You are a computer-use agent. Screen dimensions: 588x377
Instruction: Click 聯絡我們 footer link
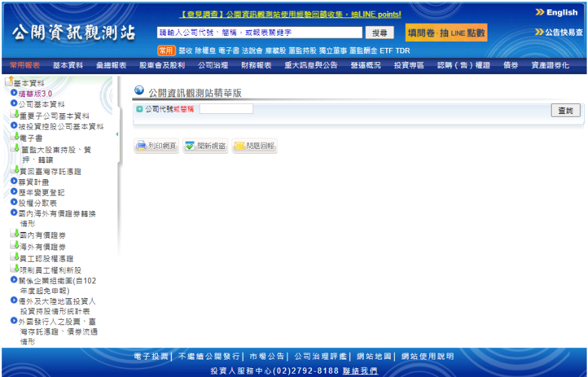[x=360, y=371]
